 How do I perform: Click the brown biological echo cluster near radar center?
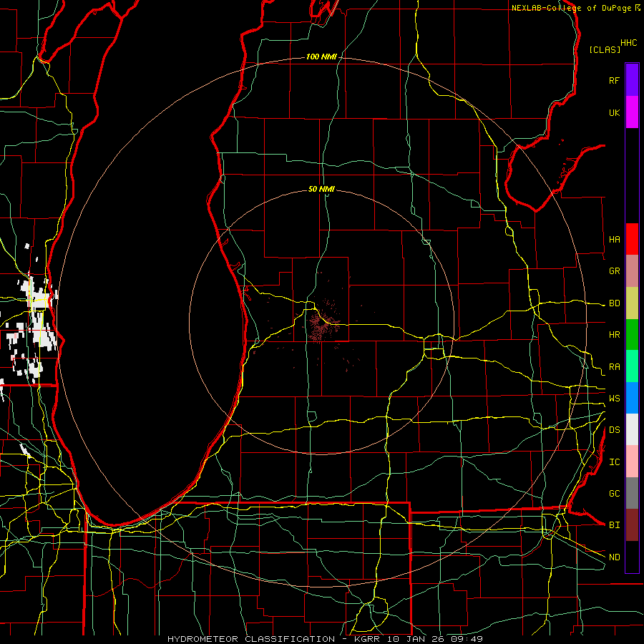coord(321,324)
